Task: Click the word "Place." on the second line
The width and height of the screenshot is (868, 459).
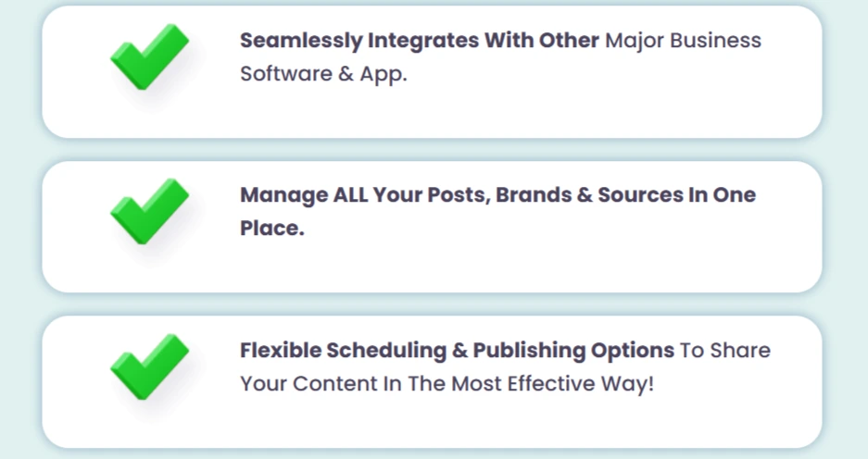Action: 272,229
